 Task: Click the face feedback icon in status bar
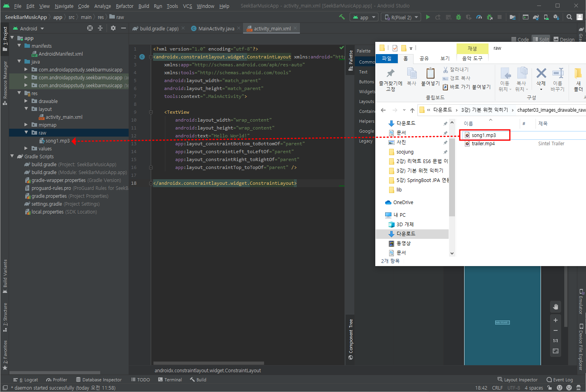pyautogui.click(x=559, y=388)
